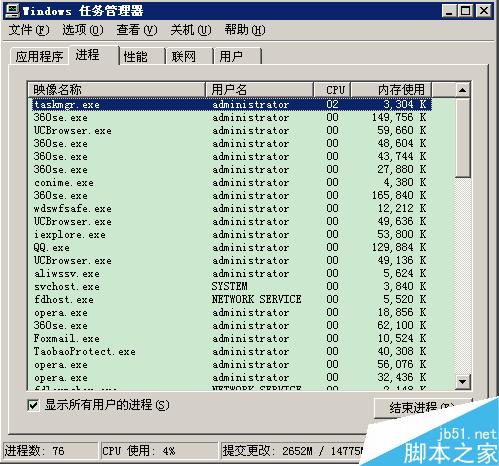Select 360se.exe row using 62,100 K
This screenshot has width=499, height=466.
[x=232, y=326]
